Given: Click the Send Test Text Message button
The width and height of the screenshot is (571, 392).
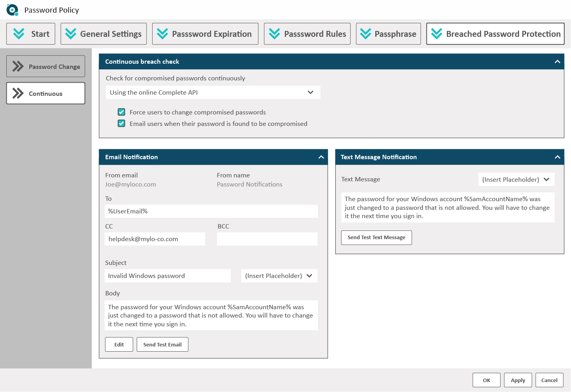Looking at the screenshot, I should click(376, 238).
